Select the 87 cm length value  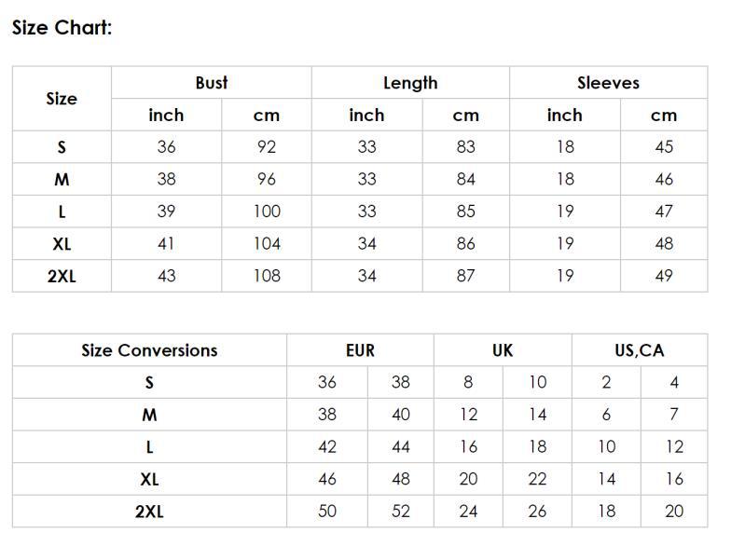[465, 276]
